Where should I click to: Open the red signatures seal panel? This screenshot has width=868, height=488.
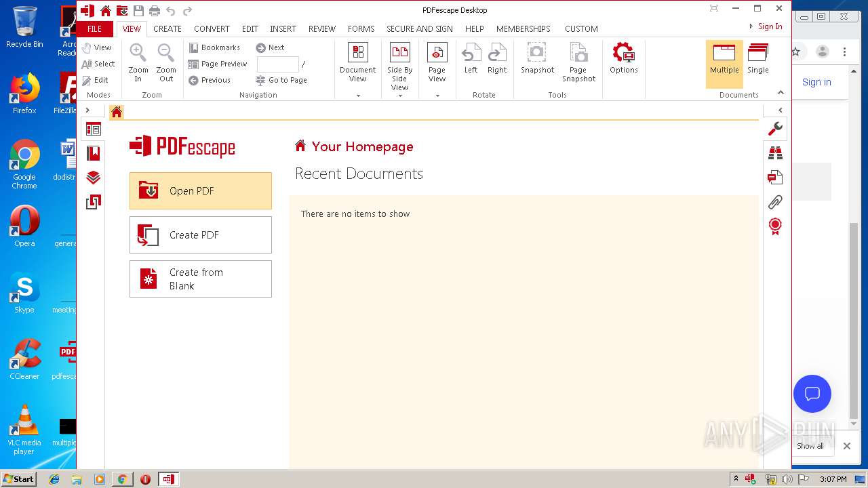click(775, 226)
